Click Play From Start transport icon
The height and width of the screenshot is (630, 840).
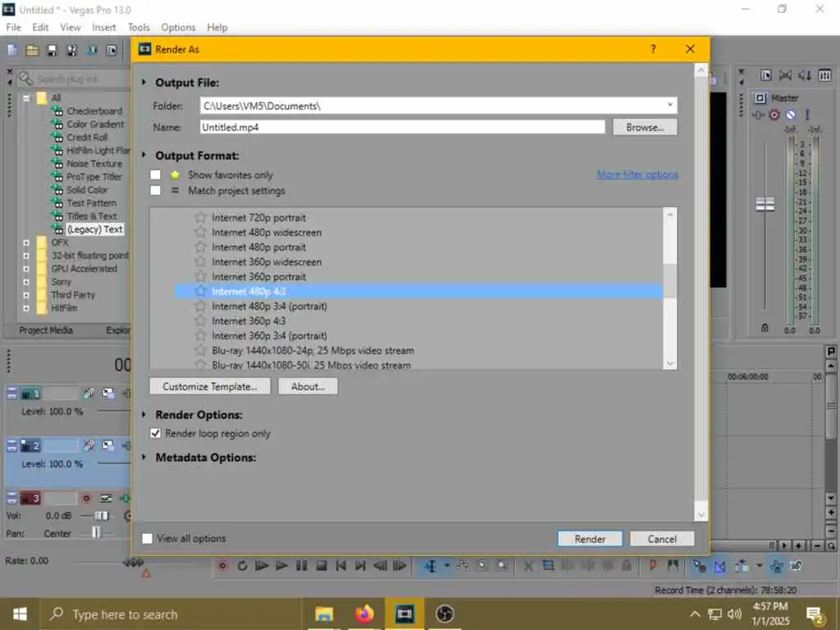262,566
